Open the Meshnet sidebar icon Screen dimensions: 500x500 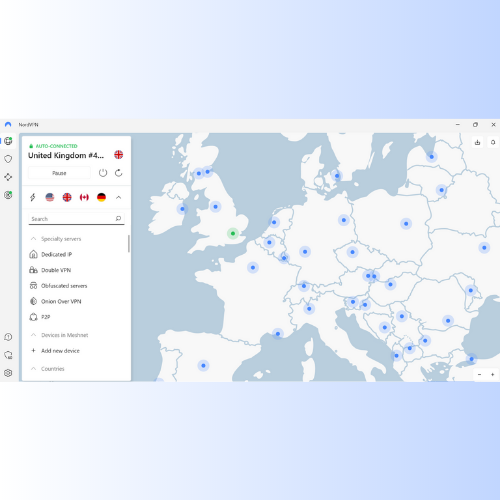tap(8, 177)
